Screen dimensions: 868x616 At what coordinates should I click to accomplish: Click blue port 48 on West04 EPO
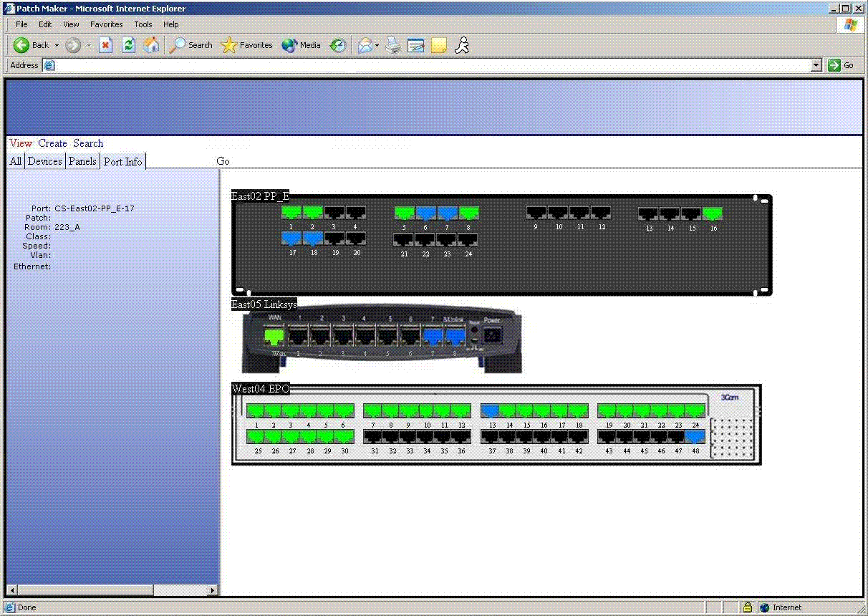pyautogui.click(x=695, y=437)
